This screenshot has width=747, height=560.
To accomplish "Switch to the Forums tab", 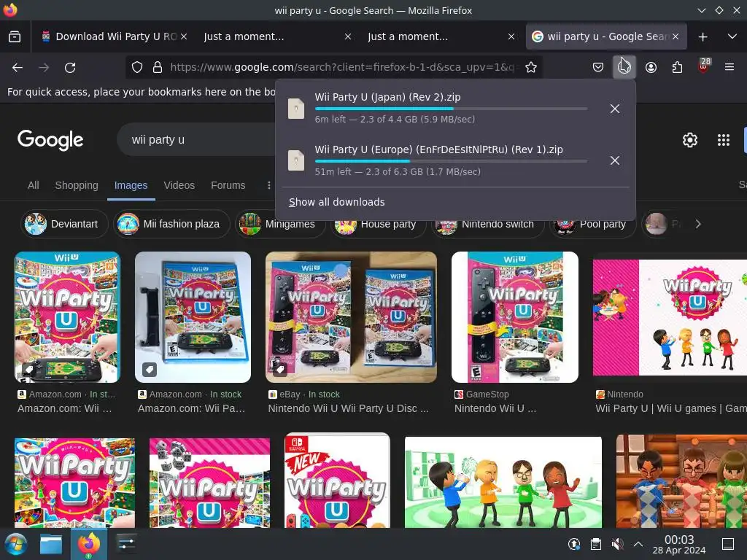I will [228, 185].
